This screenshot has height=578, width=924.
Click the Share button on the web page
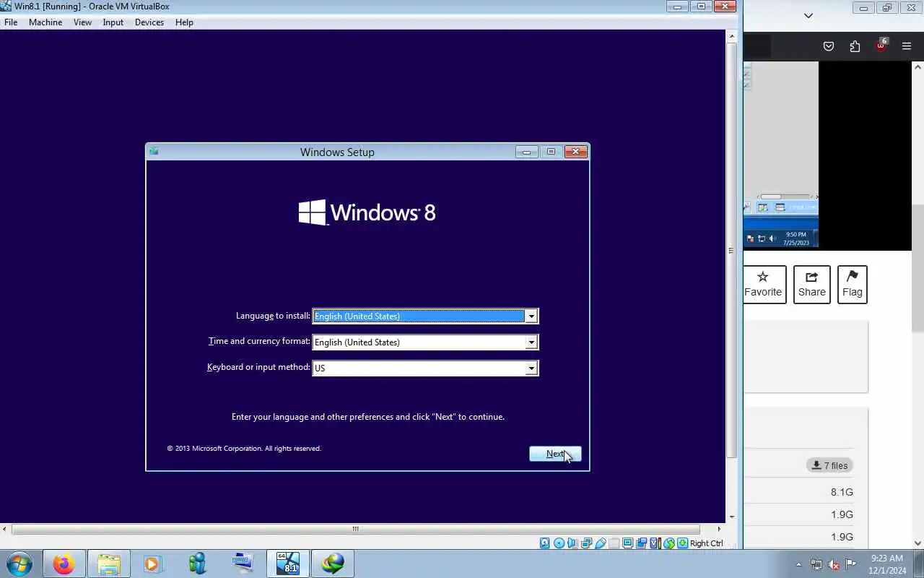point(812,284)
